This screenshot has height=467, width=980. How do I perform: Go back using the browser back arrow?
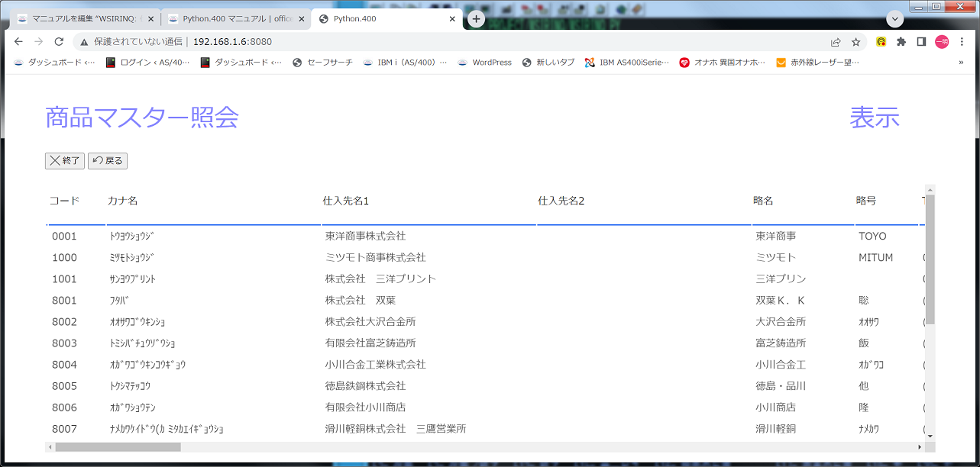point(18,42)
